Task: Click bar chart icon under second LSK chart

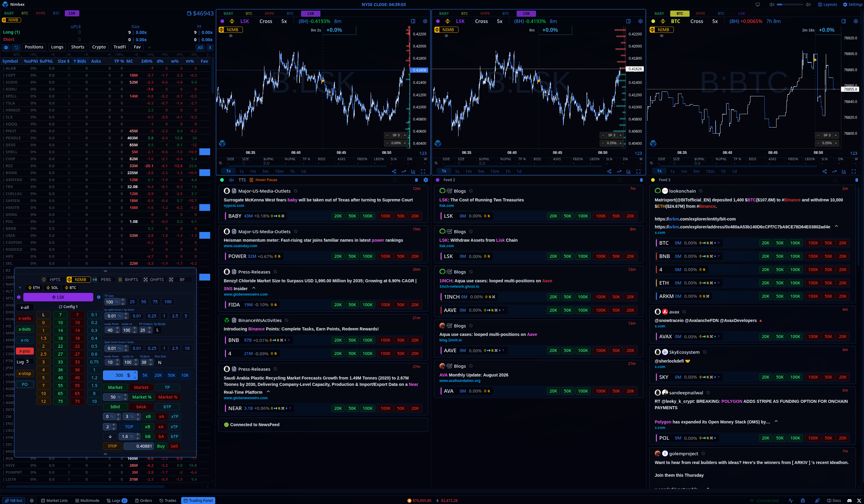Action: click(x=628, y=171)
